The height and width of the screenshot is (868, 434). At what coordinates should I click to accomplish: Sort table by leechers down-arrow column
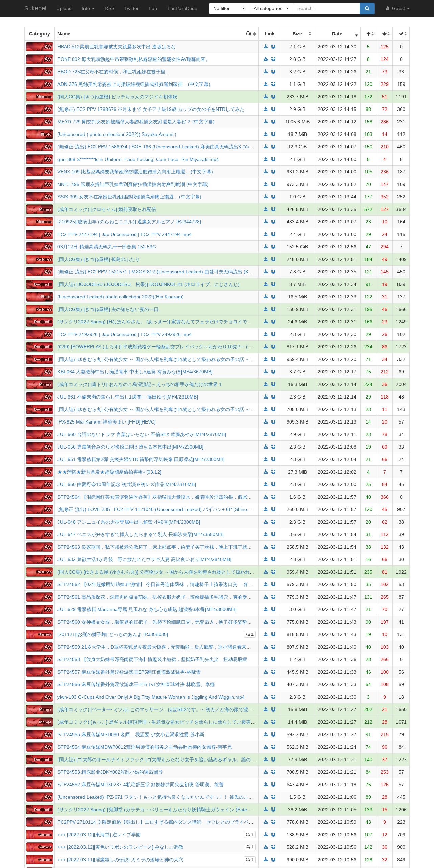pos(385,34)
